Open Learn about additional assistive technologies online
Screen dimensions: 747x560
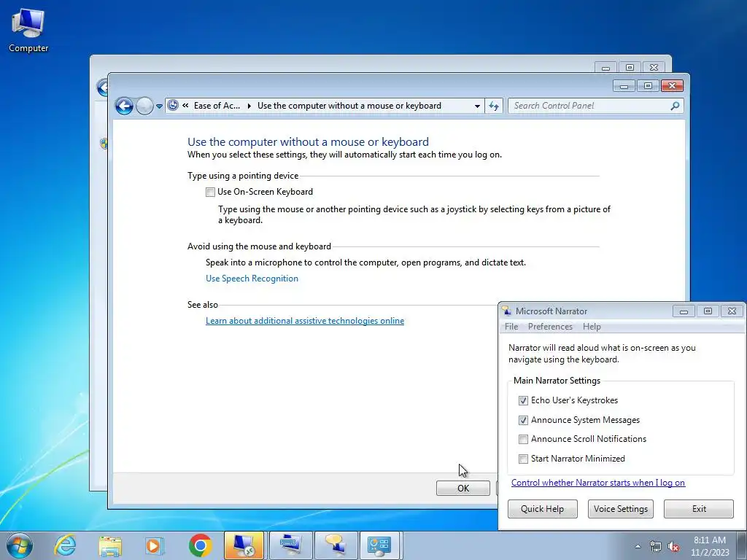click(x=305, y=321)
